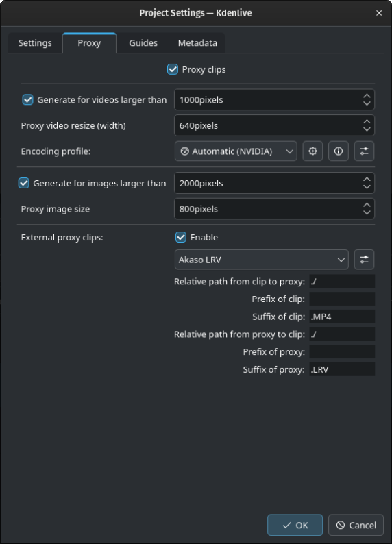Increase video size threshold with up arrow
The height and width of the screenshot is (544, 392).
click(367, 96)
